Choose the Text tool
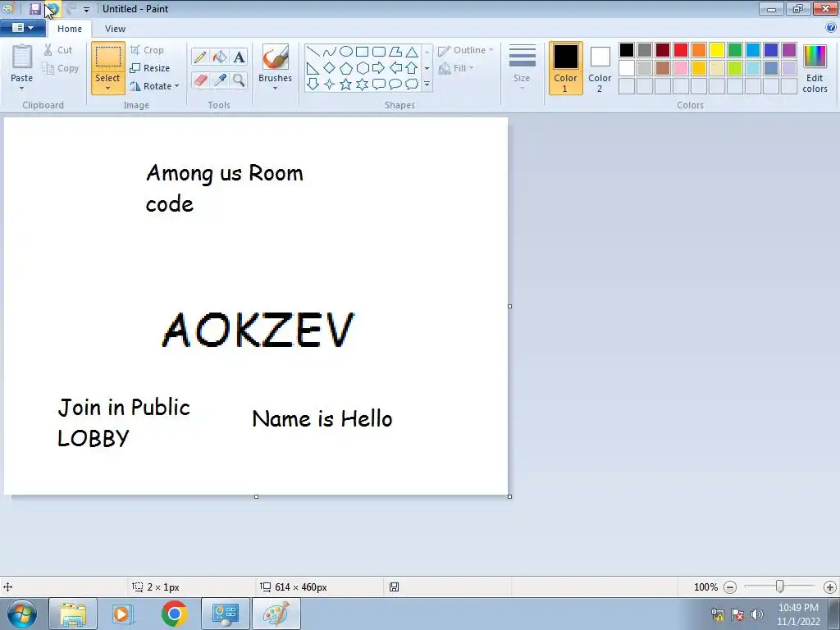The image size is (840, 630). 239,57
